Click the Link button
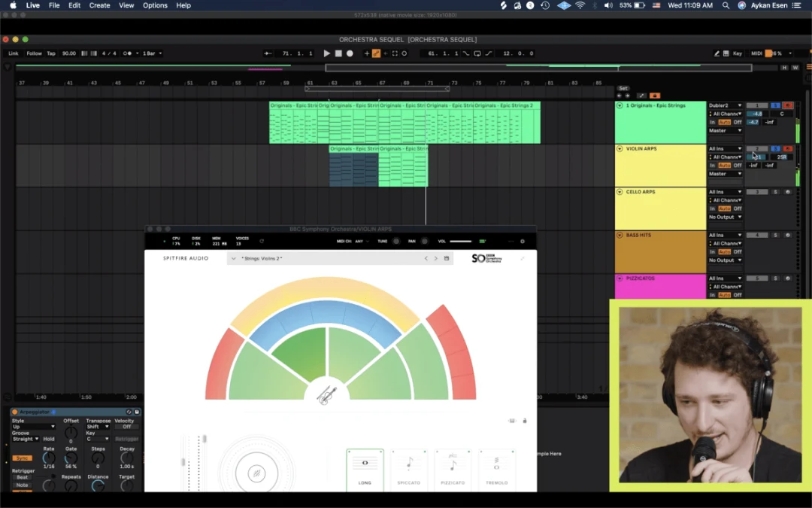 (14, 53)
